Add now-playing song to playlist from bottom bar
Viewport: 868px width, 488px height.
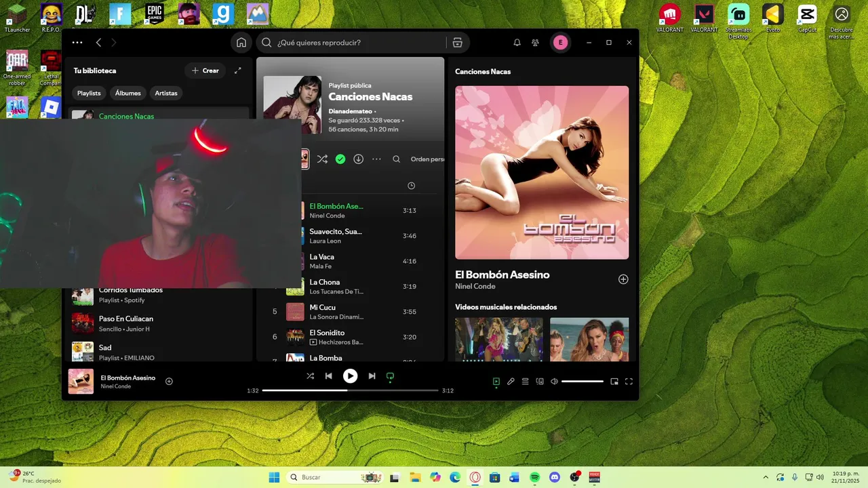[170, 381]
